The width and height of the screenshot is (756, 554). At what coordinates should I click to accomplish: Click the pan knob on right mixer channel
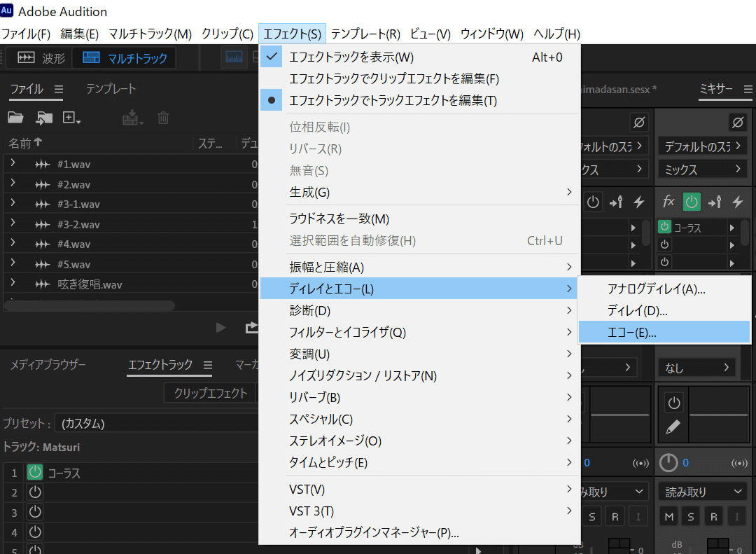tap(668, 463)
